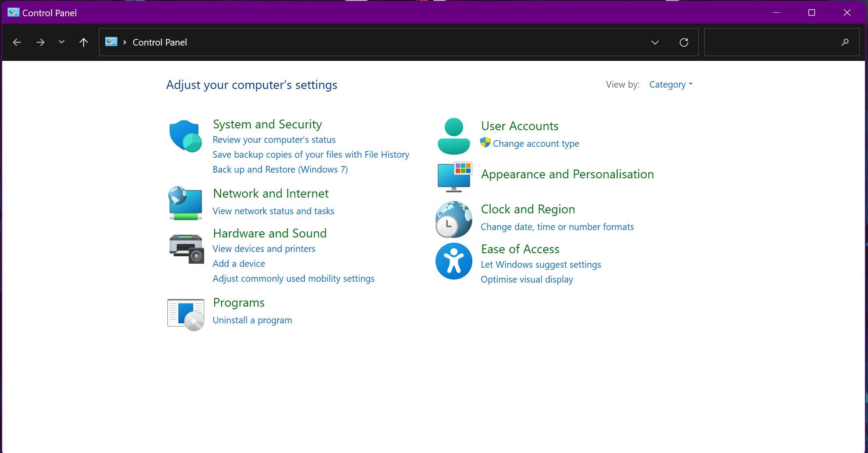
Task: Open Change date, time or number formats
Action: tap(557, 227)
